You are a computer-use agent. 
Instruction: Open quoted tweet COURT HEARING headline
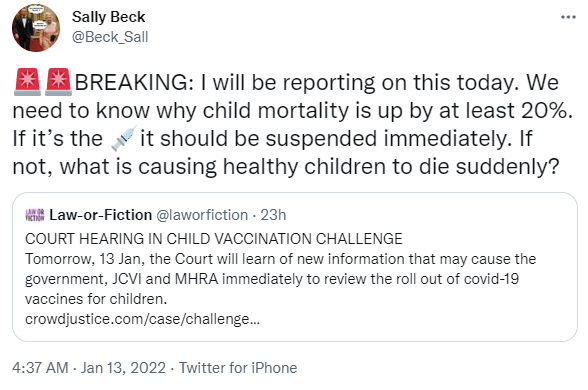click(x=214, y=238)
